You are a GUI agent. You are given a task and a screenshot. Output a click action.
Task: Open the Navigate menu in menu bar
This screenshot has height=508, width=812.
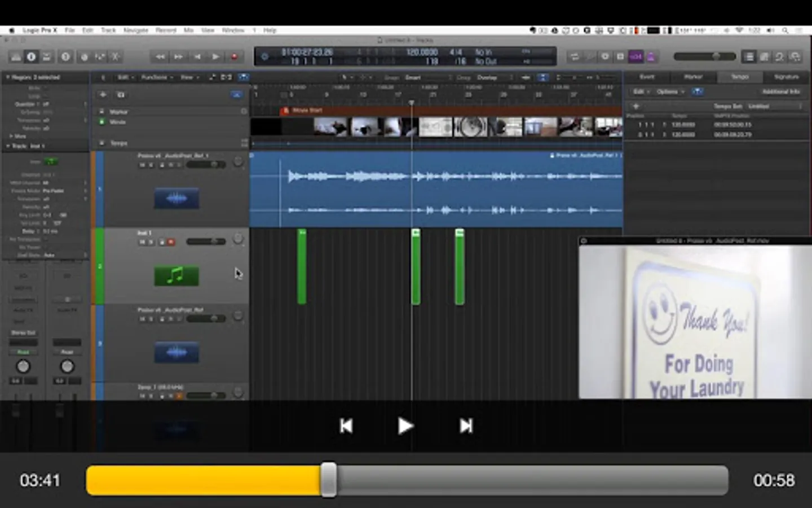(136, 30)
